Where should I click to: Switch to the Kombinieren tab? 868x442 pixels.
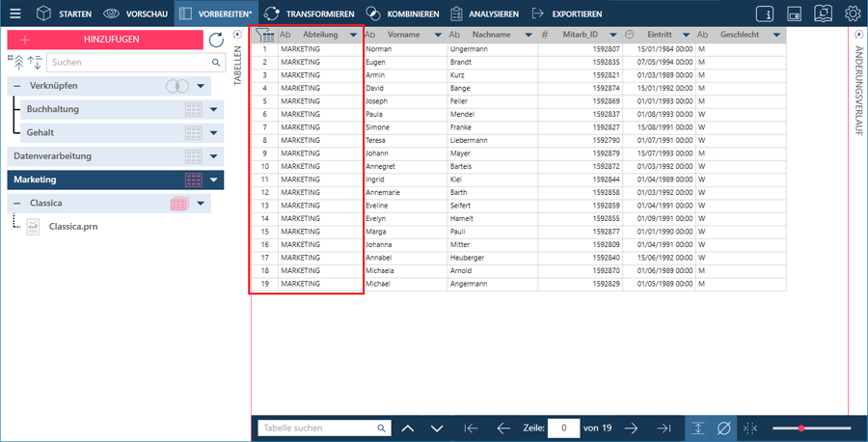coord(402,14)
